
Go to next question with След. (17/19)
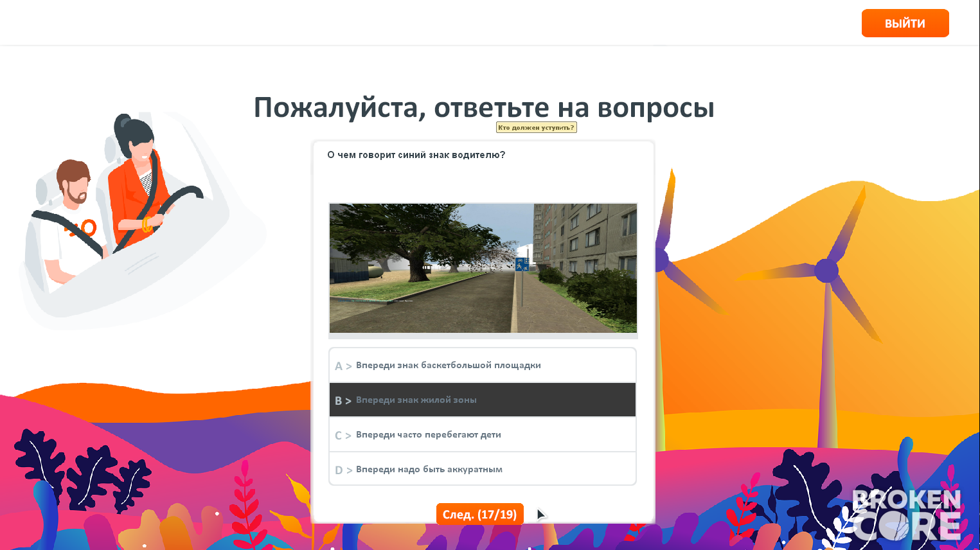480,514
